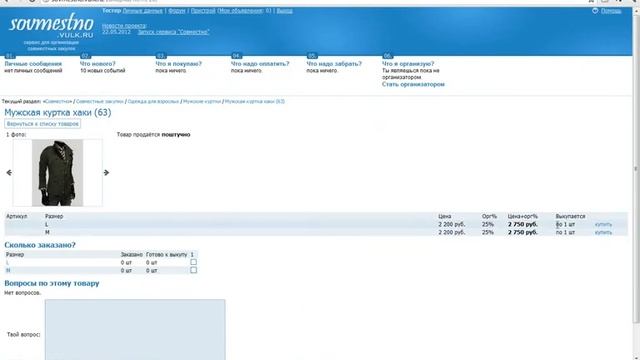
Task: Open Что я организую? section
Action: (408, 64)
